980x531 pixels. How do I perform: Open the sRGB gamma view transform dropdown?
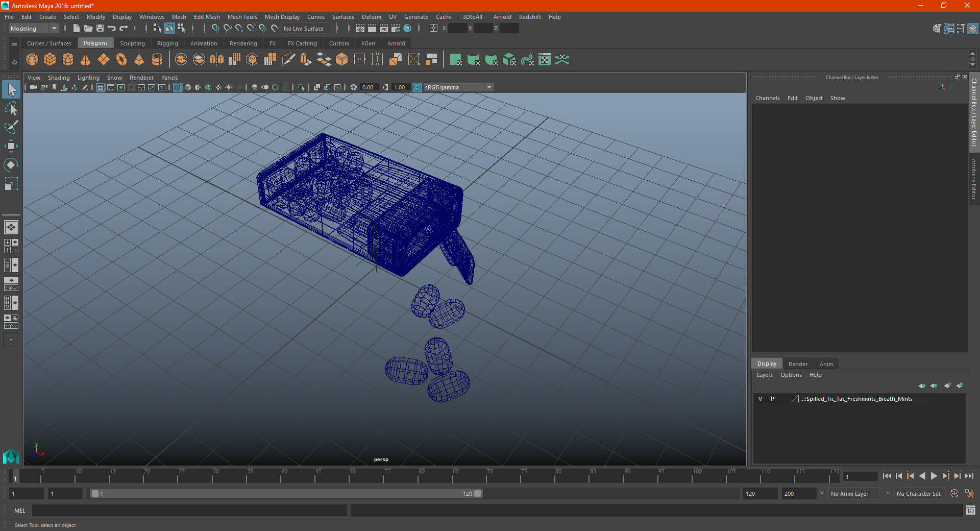click(x=458, y=87)
